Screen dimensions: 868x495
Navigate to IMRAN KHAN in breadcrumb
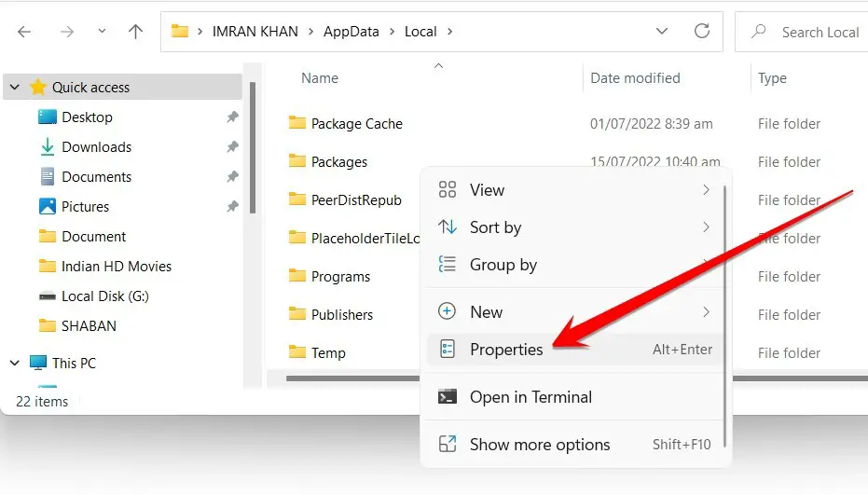coord(255,32)
